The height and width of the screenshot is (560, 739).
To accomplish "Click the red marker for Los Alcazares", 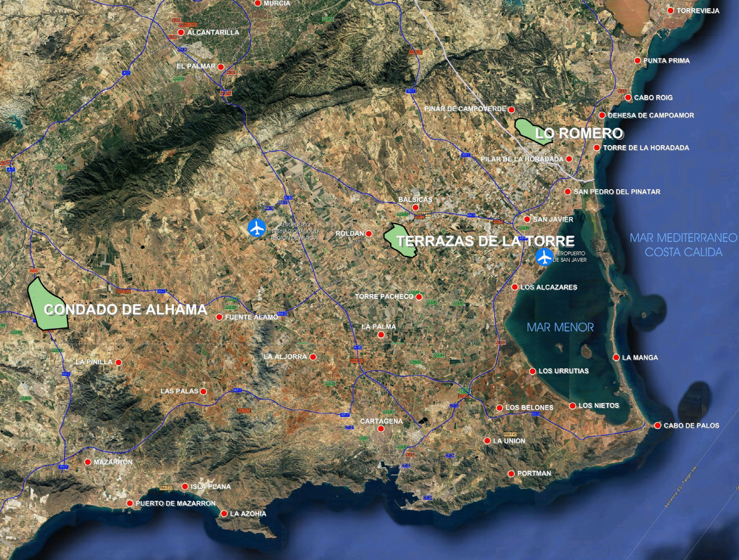I will click(514, 287).
